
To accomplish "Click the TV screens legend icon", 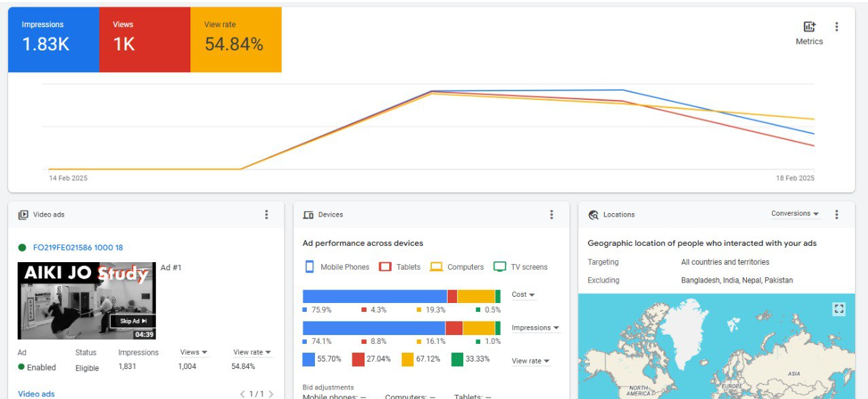I will click(500, 267).
